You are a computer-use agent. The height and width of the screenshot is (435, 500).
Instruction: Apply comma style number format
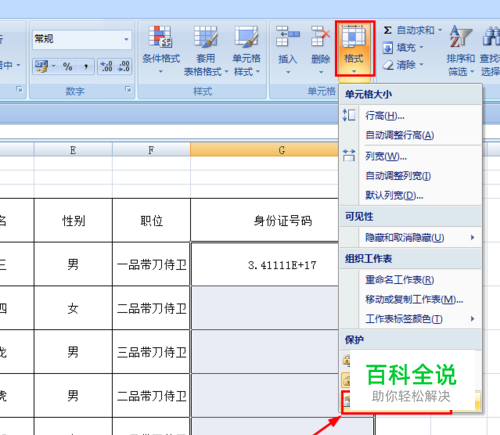pyautogui.click(x=86, y=66)
